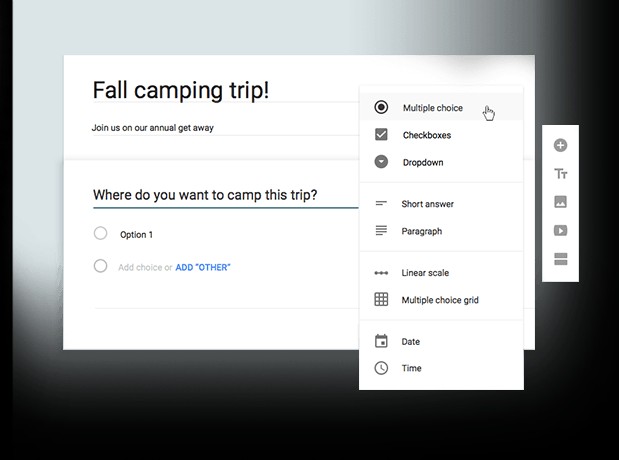Viewport: 619px width, 460px height.
Task: Click the form description text
Action: (152, 128)
